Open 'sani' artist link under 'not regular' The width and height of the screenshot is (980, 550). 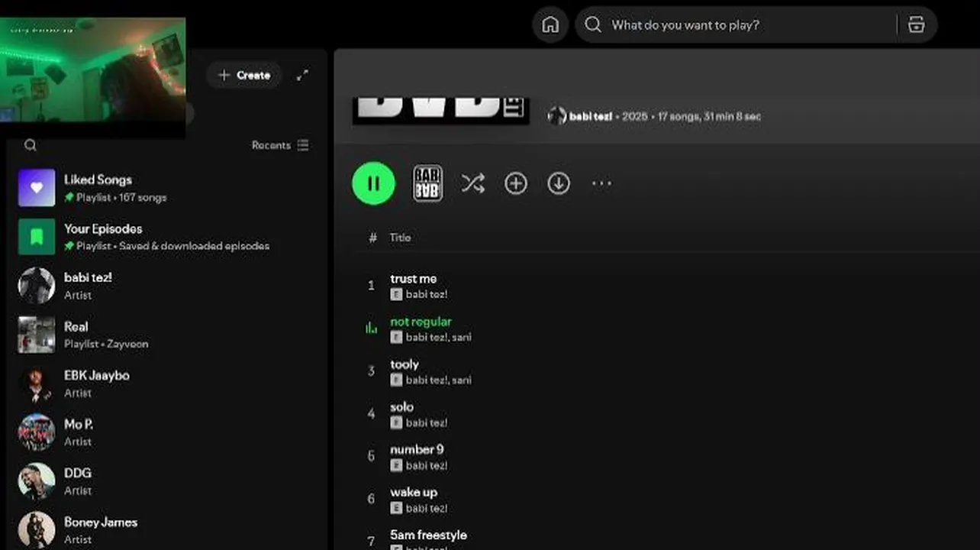pos(462,337)
